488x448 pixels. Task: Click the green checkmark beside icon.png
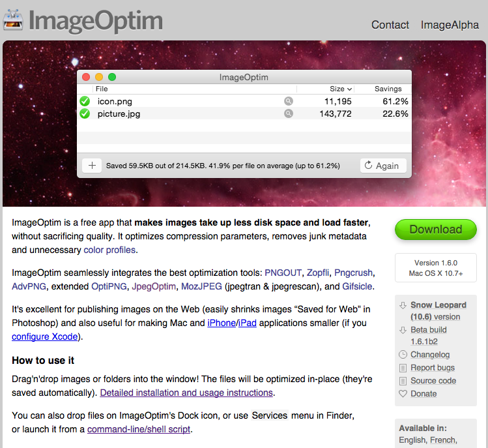[x=85, y=101]
